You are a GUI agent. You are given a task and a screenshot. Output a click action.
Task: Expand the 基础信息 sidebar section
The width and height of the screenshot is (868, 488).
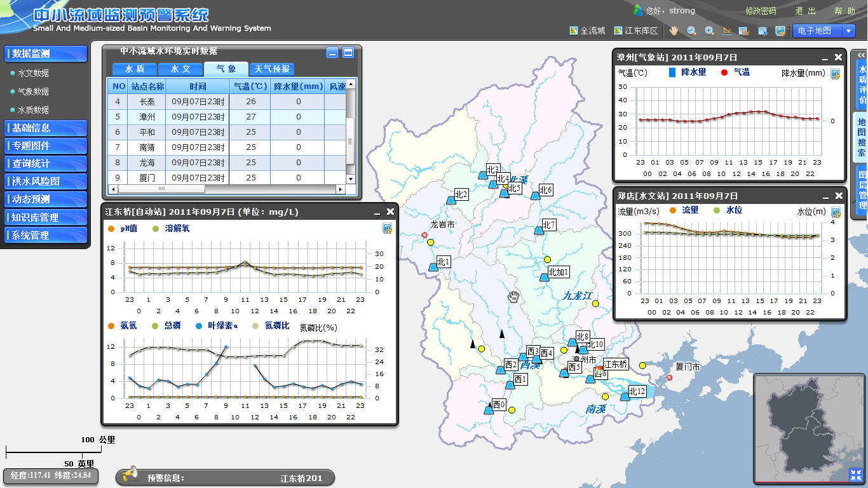[46, 128]
